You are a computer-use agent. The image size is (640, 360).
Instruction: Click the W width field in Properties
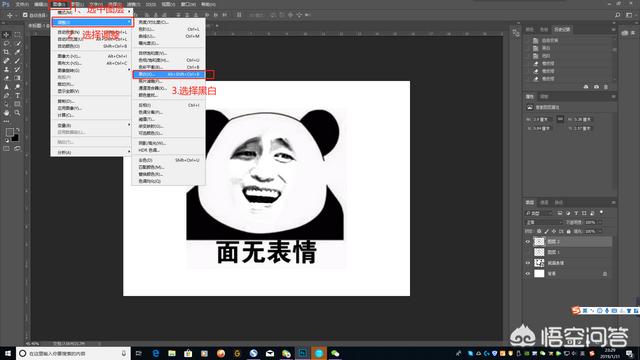542,119
